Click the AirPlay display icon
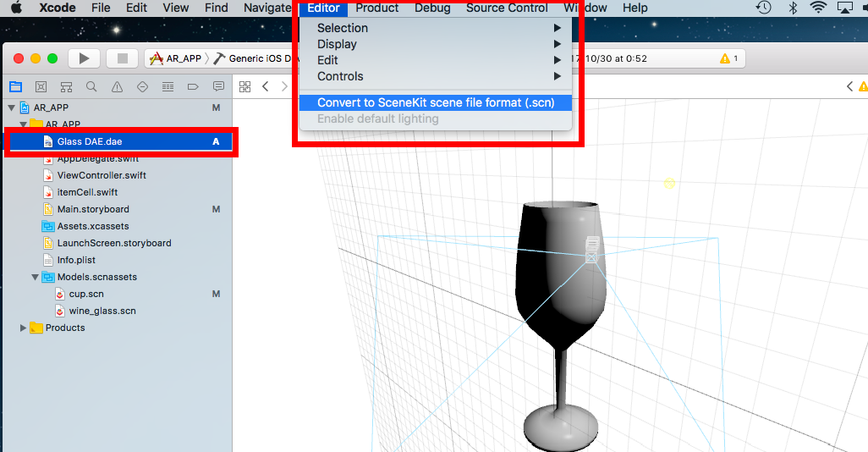 point(845,8)
